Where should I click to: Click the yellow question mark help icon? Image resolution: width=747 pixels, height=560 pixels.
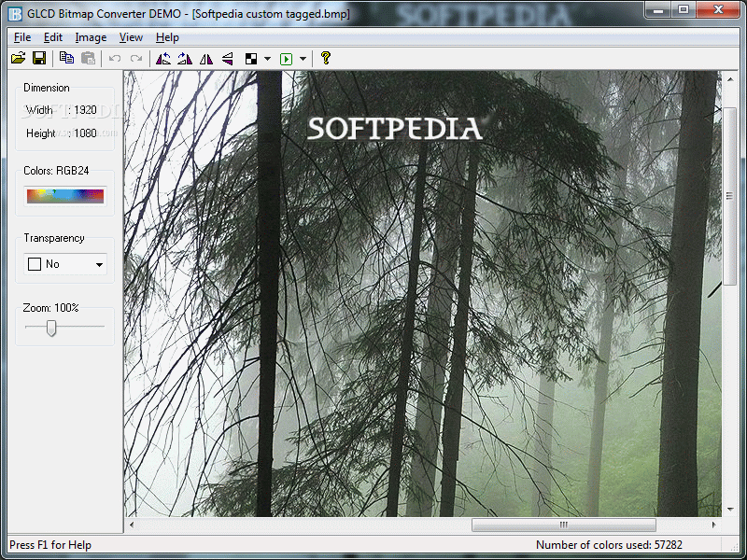coord(326,58)
